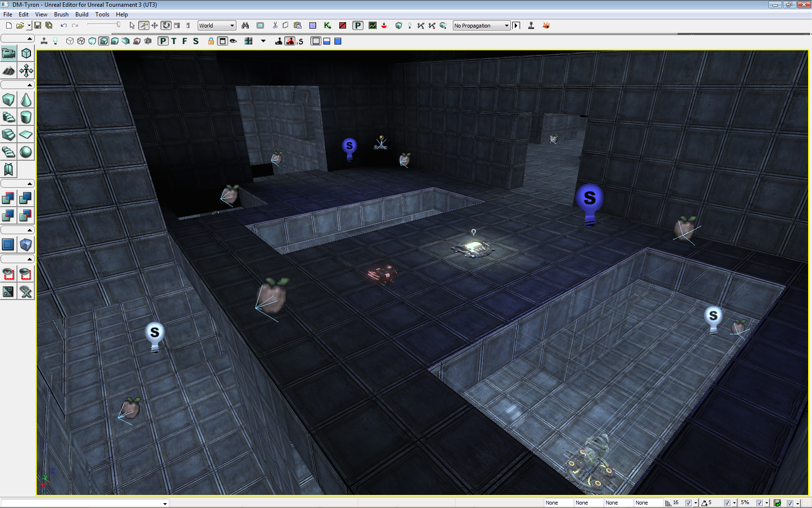Click the first None status field
This screenshot has height=508, width=812.
[558, 503]
